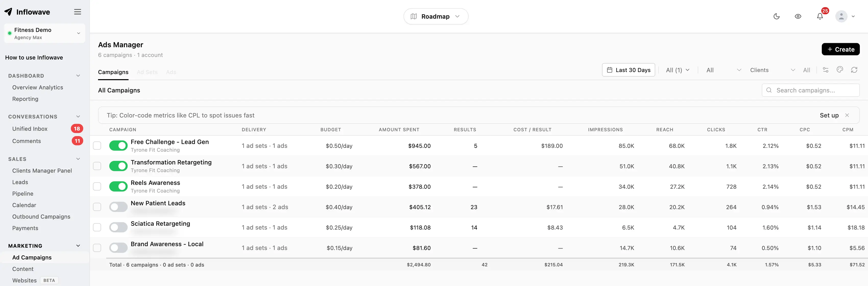Viewport: 868px width, 286px height.
Task: Turn off Transformation Retargeting campaign toggle
Action: [x=118, y=166]
